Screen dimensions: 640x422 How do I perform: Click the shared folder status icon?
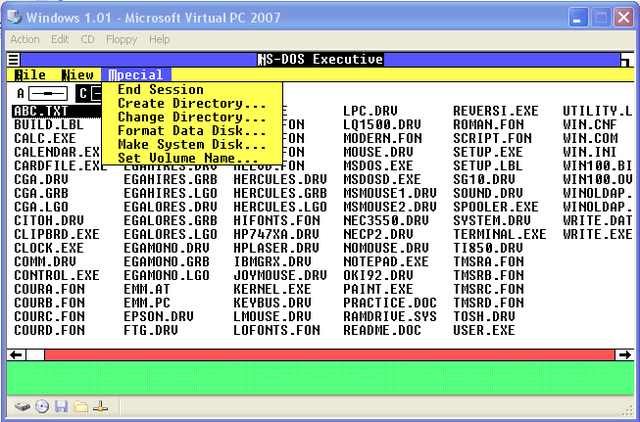point(80,406)
